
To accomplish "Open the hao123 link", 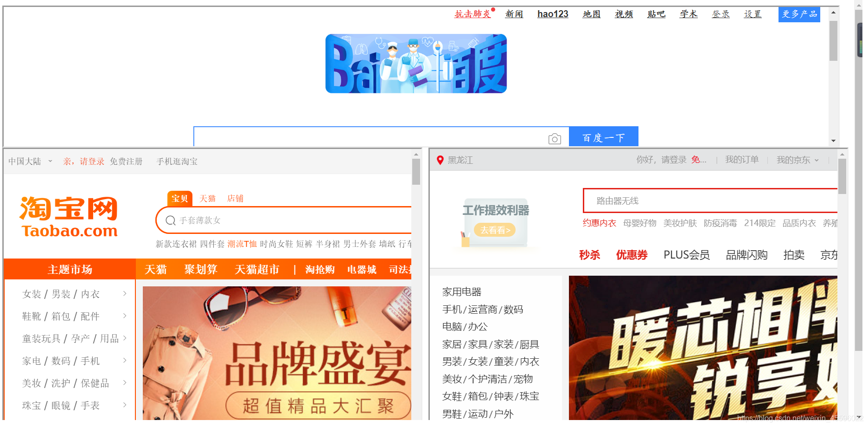I will pos(553,14).
